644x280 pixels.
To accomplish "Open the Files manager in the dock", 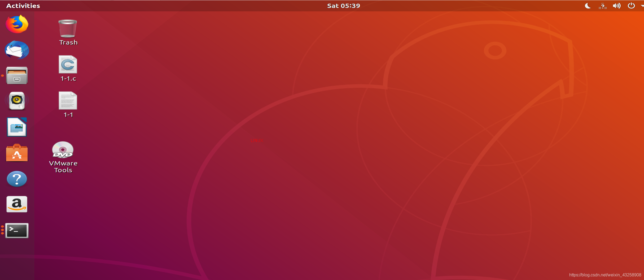I will pyautogui.click(x=17, y=75).
